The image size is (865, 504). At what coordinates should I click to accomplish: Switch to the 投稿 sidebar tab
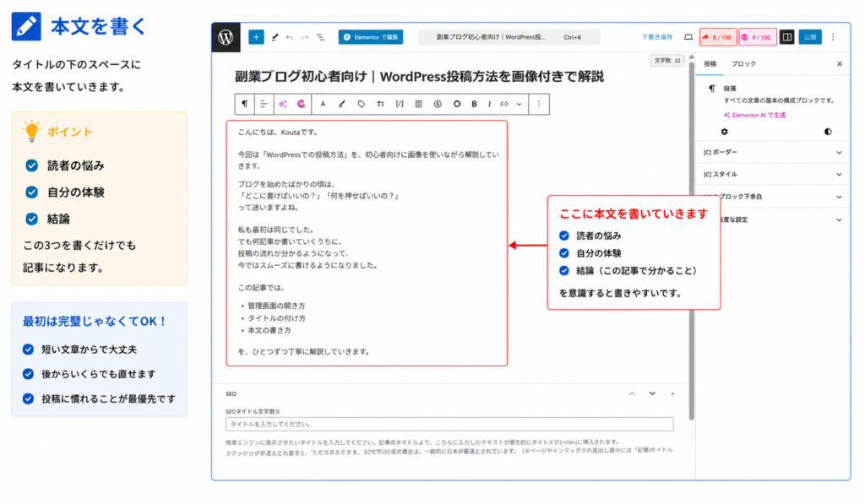(710, 64)
